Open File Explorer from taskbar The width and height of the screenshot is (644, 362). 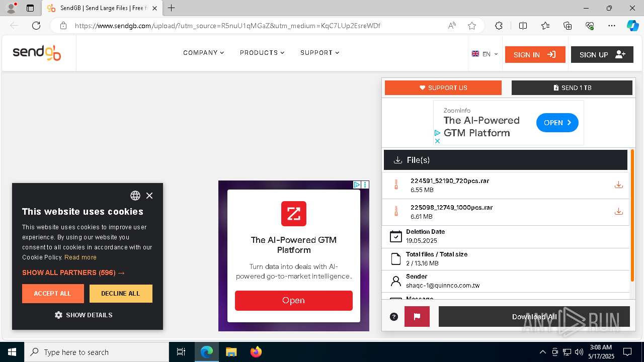click(x=231, y=352)
